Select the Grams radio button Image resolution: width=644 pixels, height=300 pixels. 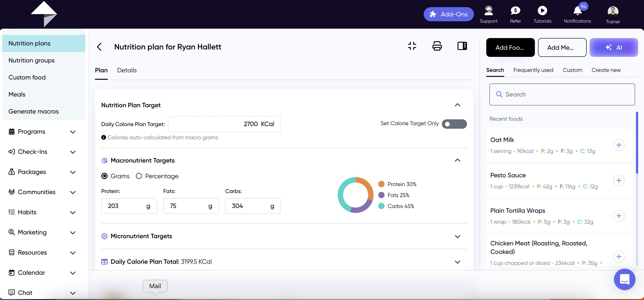click(x=104, y=176)
